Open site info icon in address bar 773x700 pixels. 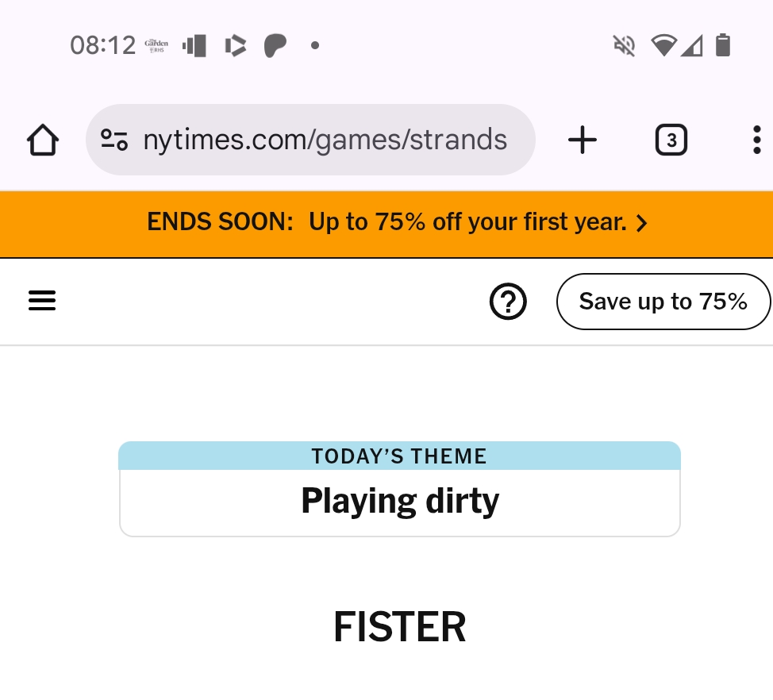pos(114,140)
